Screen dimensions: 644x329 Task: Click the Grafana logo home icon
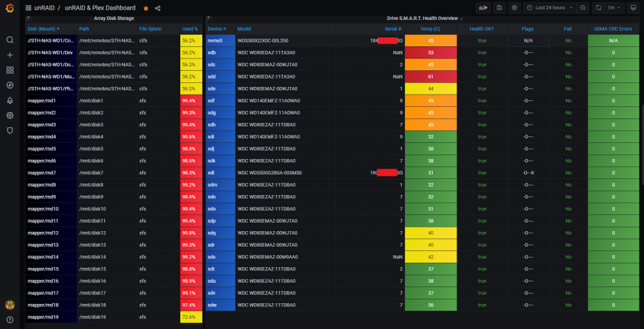10,8
